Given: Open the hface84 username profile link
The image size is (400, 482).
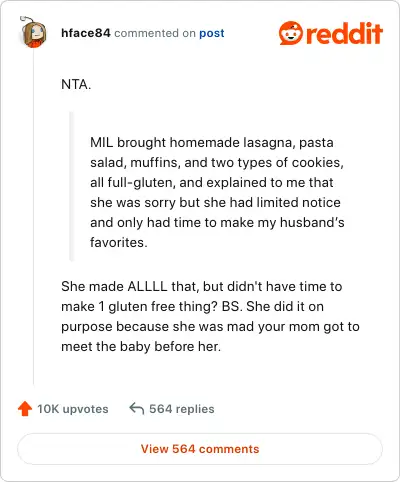Looking at the screenshot, I should pos(86,33).
